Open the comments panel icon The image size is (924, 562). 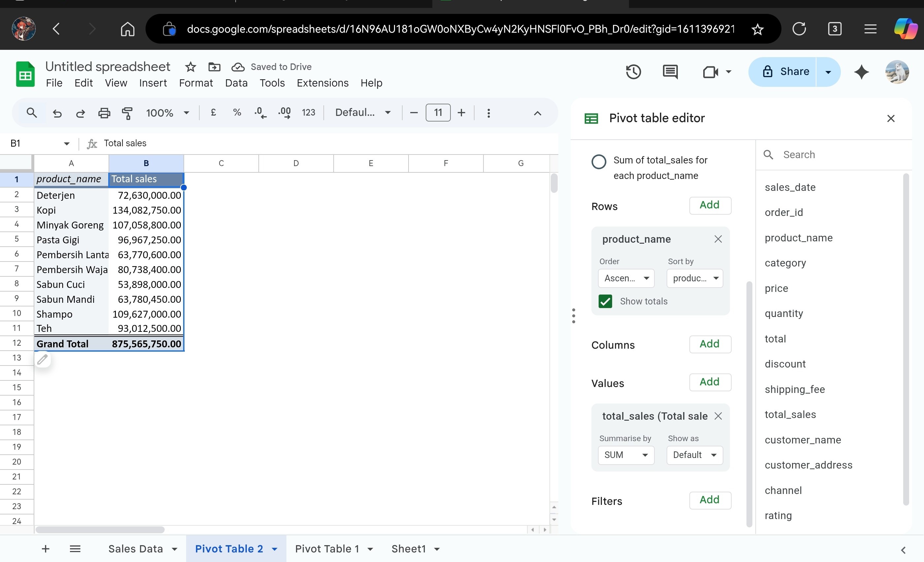tap(670, 72)
